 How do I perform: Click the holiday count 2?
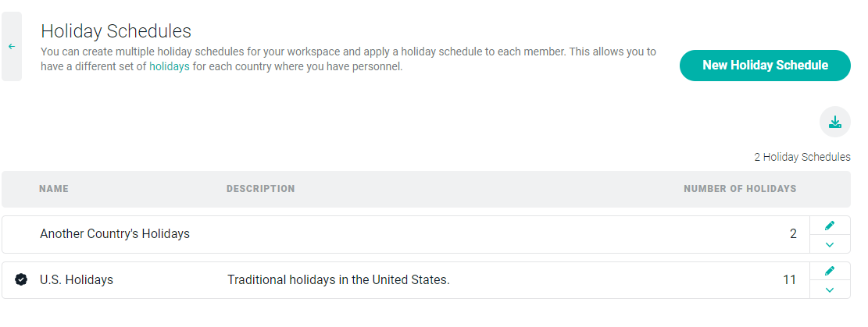793,234
